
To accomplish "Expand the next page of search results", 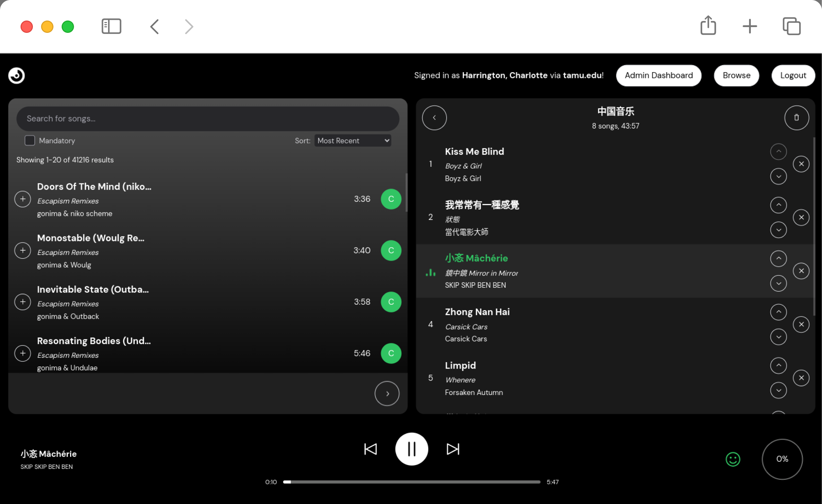I will 387,393.
